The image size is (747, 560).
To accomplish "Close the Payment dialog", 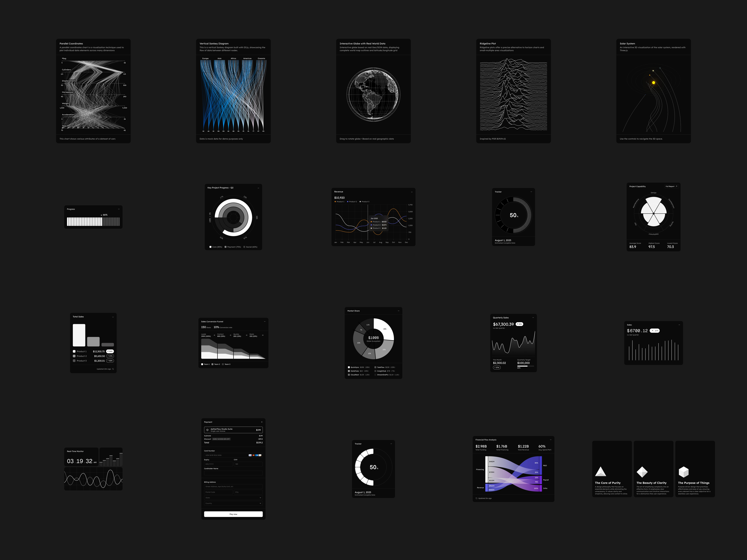I will tap(262, 422).
